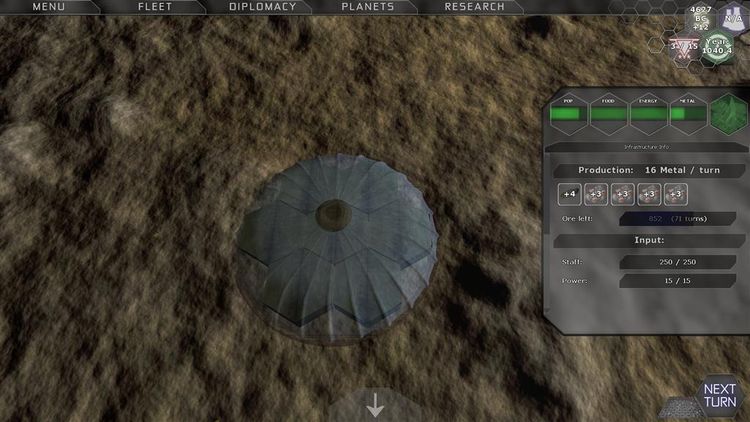
Task: Click the first +3 ore tile beside +4
Action: [x=596, y=194]
